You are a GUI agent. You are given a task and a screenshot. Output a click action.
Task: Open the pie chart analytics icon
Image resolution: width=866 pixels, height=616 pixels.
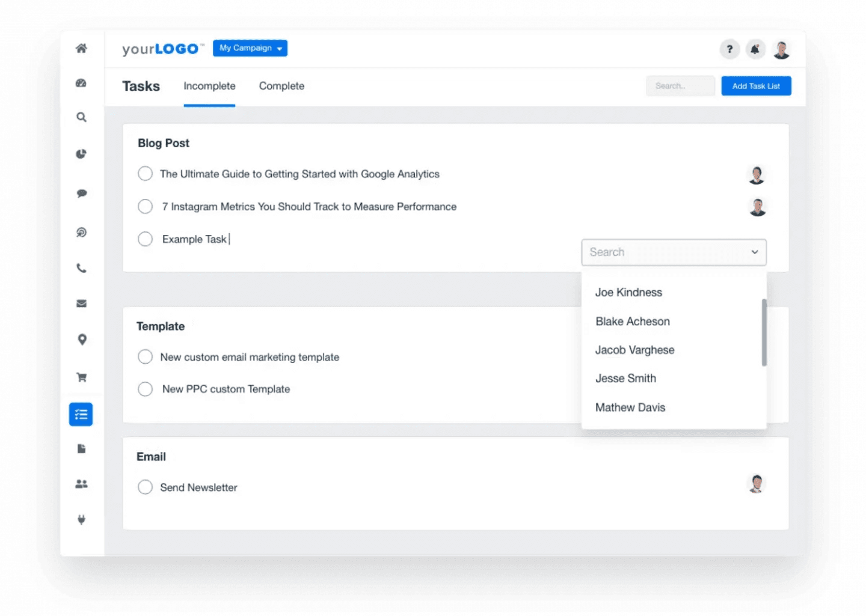[81, 154]
